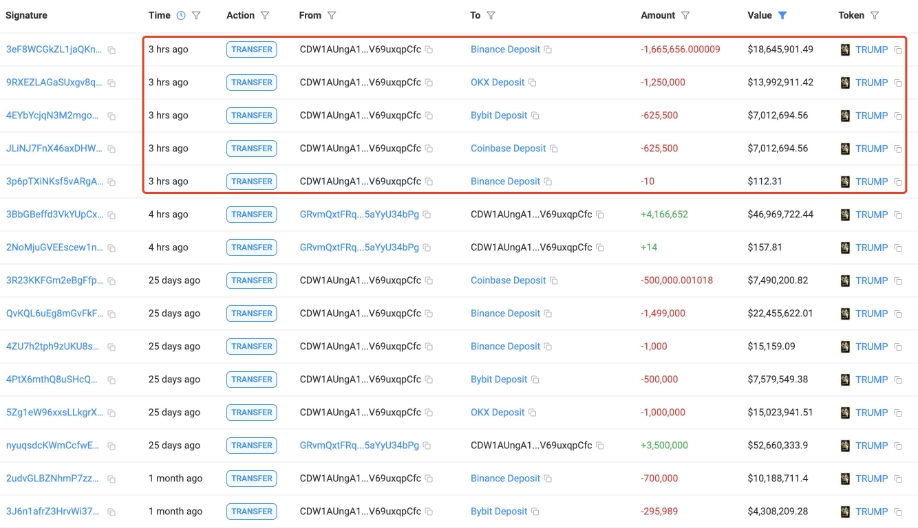This screenshot has width=918, height=528.
Task: Click TRUMP token logo in -500,000 Bybit row
Action: tap(845, 380)
